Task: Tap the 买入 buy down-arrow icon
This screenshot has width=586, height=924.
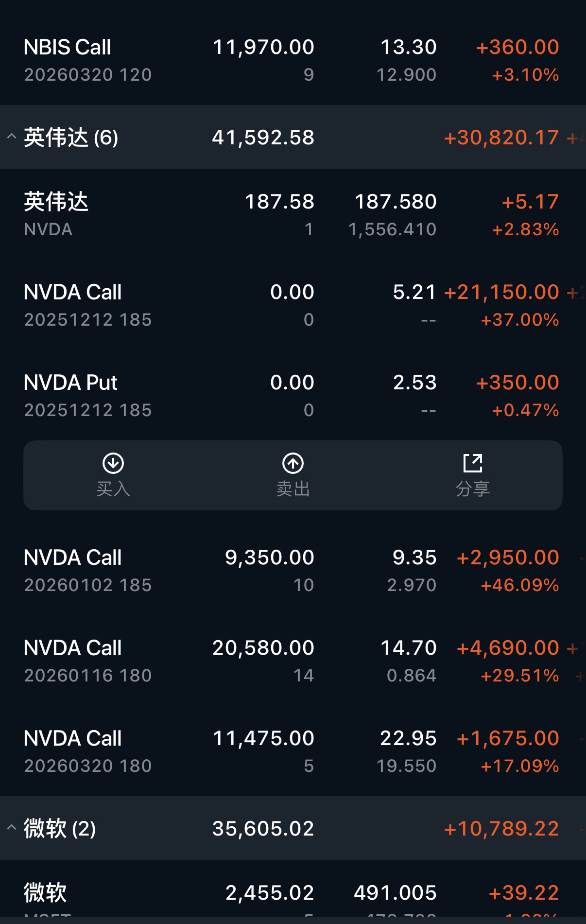Action: (x=113, y=463)
